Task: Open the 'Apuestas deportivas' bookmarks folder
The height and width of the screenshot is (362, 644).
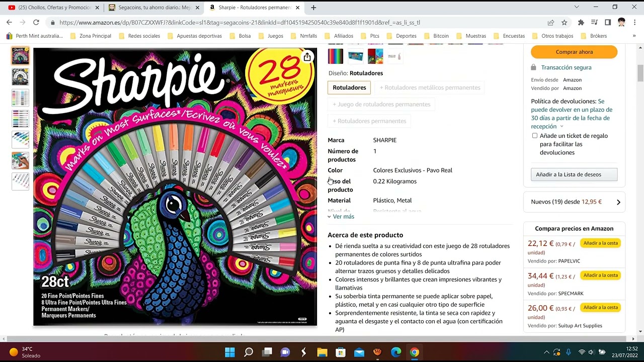Action: click(x=194, y=36)
